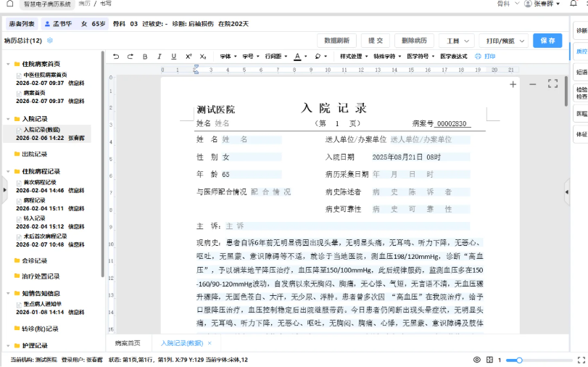Click the superscript X² icon
The height and width of the screenshot is (367, 588).
[189, 57]
